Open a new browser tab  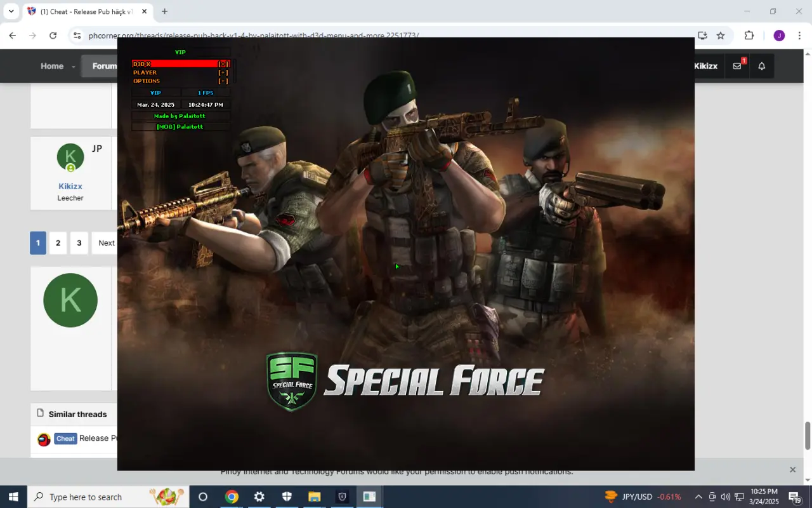pos(164,11)
